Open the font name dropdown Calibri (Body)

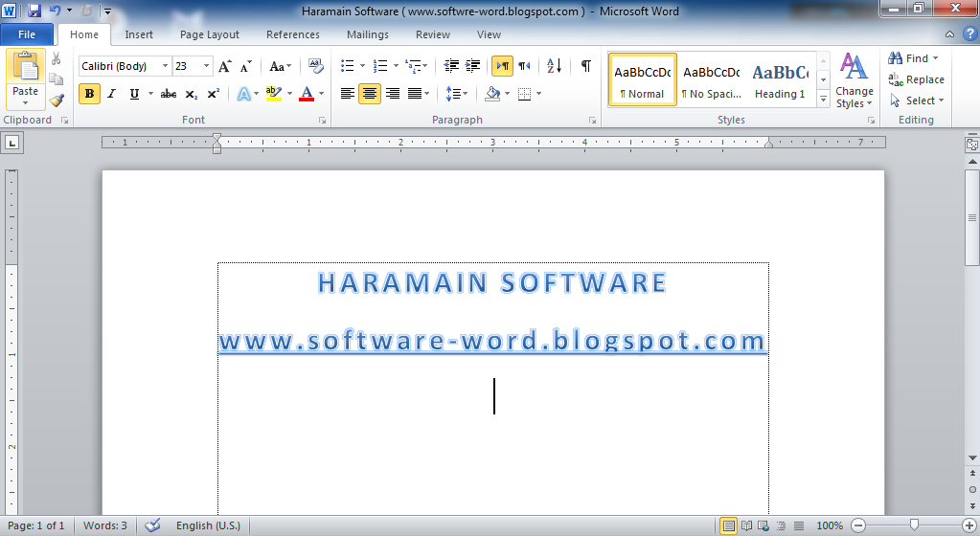click(x=165, y=66)
